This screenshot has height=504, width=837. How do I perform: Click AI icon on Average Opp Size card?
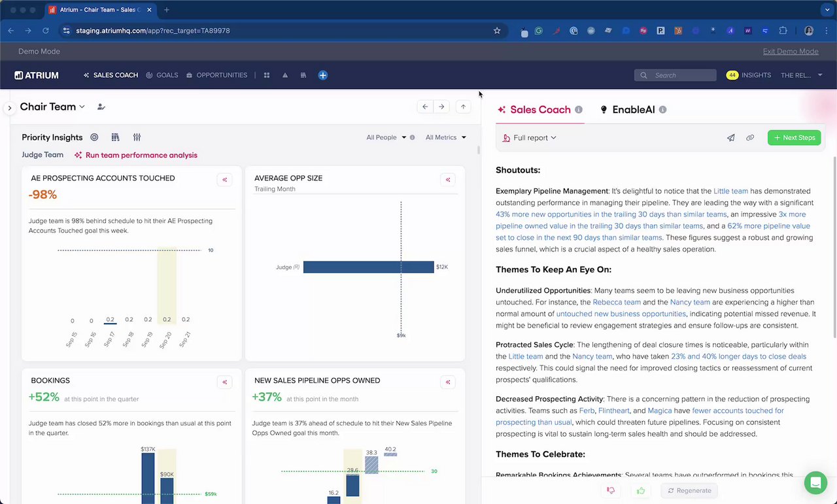pos(448,180)
